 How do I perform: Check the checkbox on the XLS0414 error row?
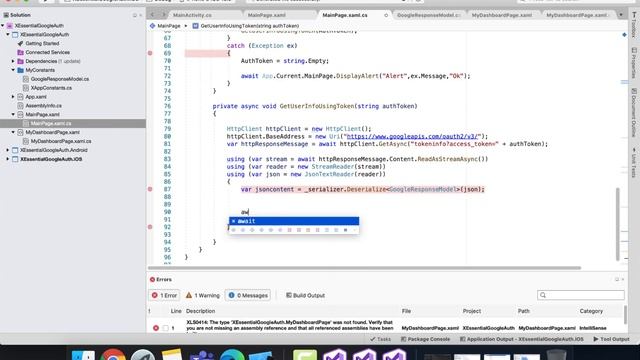pyautogui.click(x=165, y=328)
